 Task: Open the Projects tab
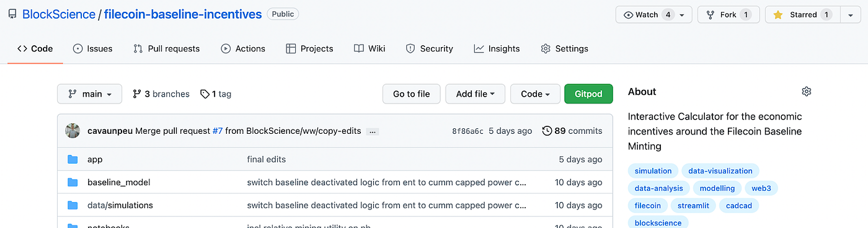tap(309, 48)
